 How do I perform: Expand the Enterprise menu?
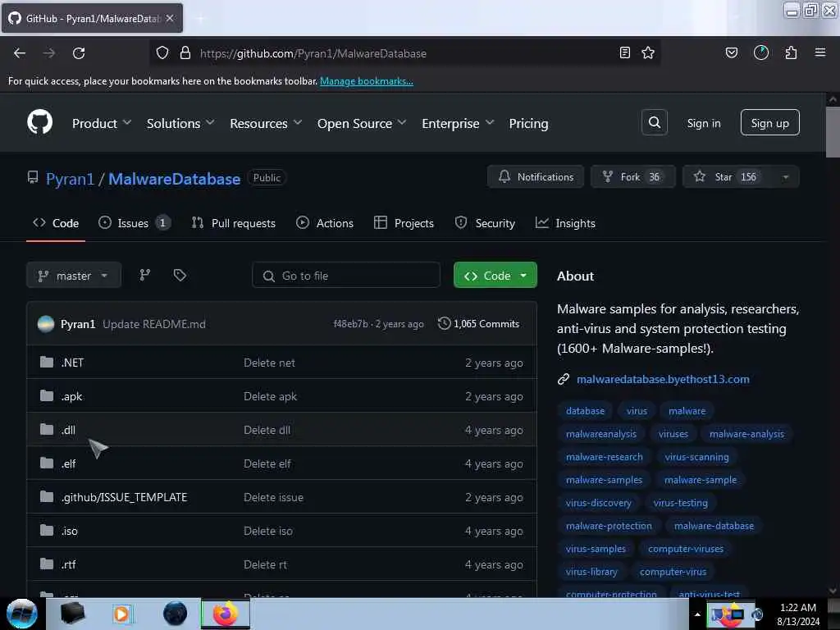[x=458, y=124]
